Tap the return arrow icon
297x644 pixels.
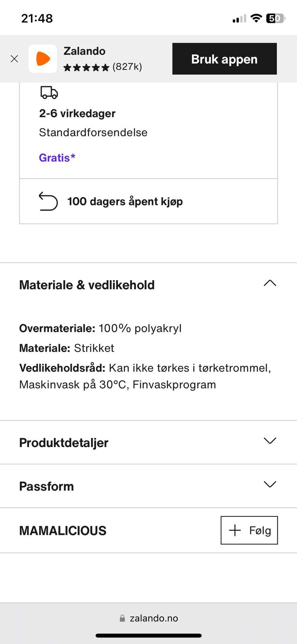48,201
